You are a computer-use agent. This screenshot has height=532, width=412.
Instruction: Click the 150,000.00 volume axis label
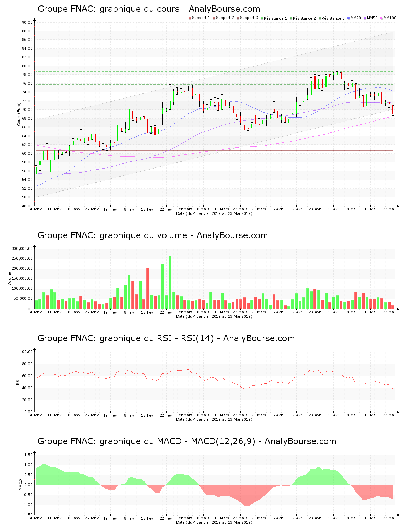[x=22, y=279]
